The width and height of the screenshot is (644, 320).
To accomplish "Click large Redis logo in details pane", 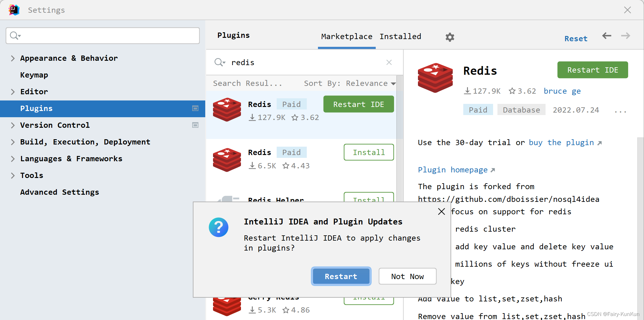I will point(435,78).
